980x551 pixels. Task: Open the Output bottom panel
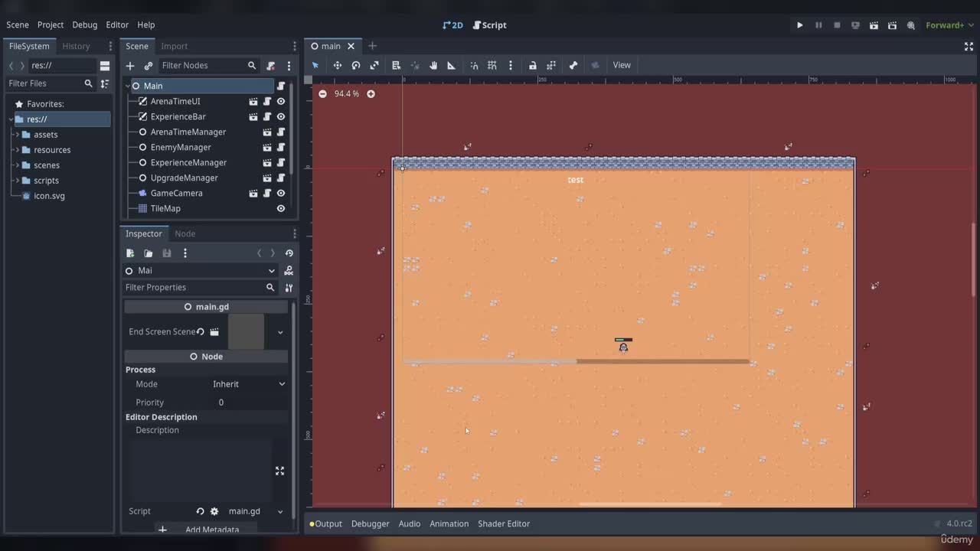(325, 523)
